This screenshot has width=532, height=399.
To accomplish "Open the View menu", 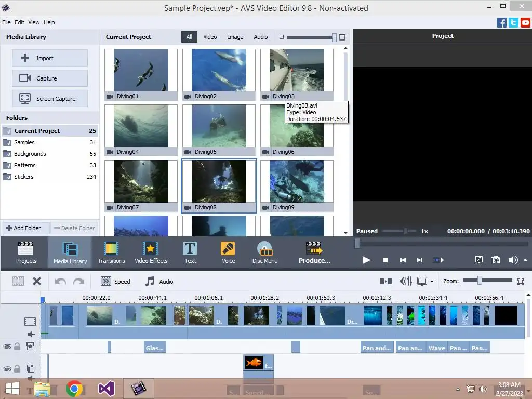I will tap(34, 22).
